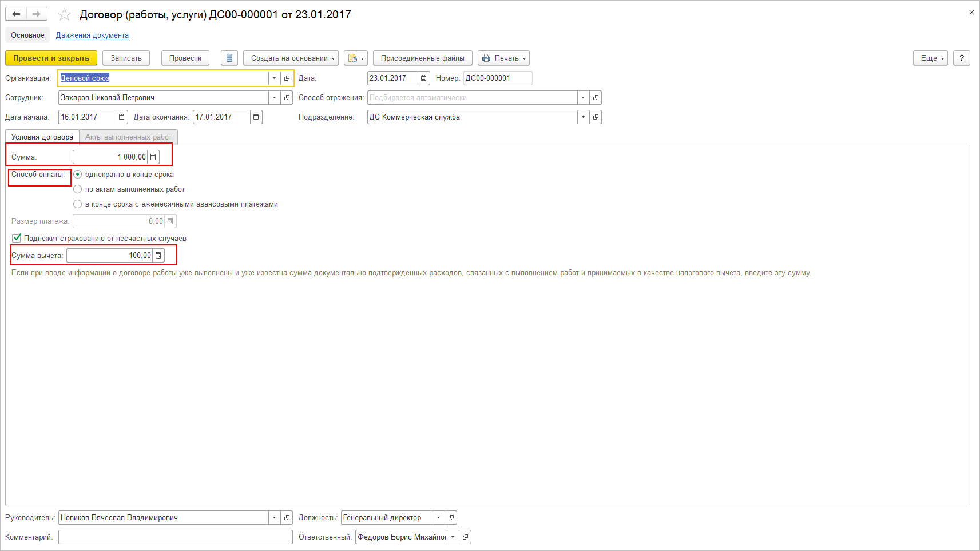The width and height of the screenshot is (980, 551).
Task: Click Провести и закрыть button
Action: pyautogui.click(x=51, y=58)
